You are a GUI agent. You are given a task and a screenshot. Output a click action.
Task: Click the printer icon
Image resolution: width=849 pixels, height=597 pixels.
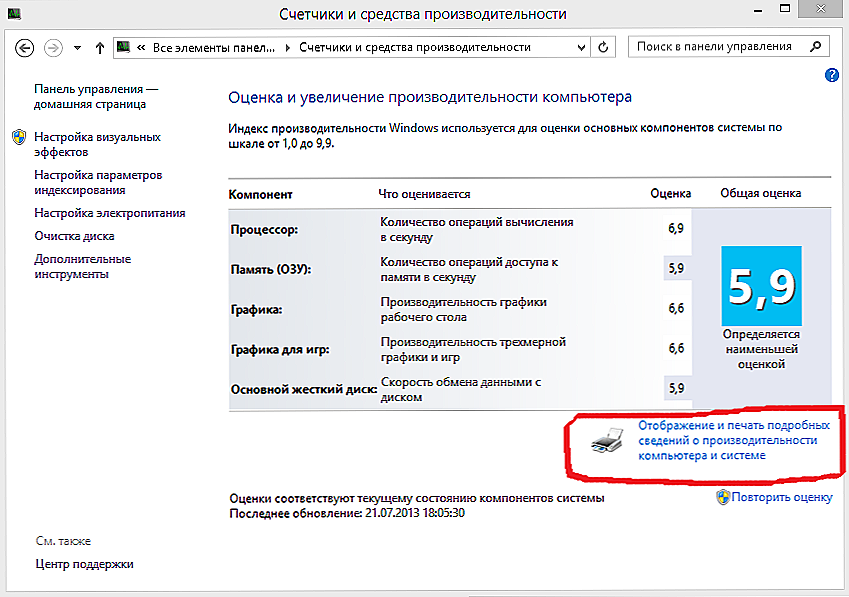(x=607, y=439)
